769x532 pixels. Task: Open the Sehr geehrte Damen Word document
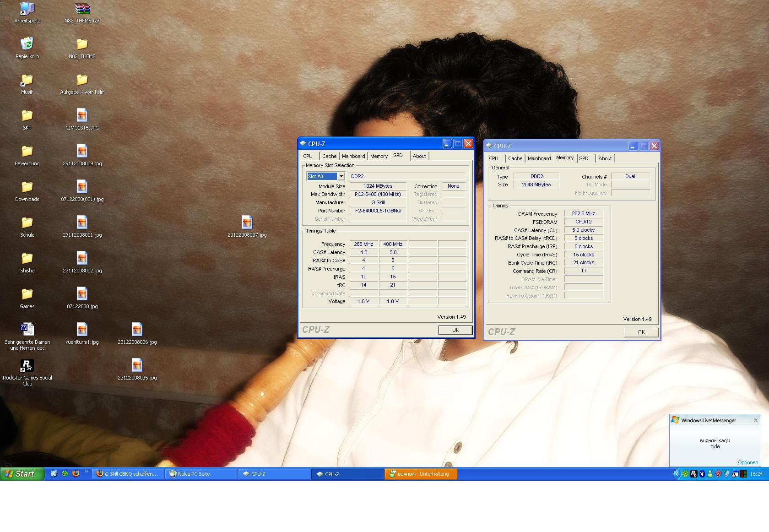point(27,330)
